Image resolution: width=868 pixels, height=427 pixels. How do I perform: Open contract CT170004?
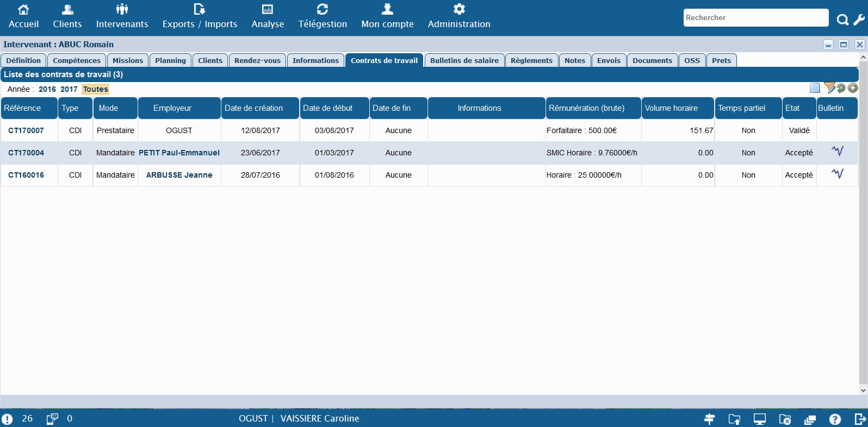(26, 153)
